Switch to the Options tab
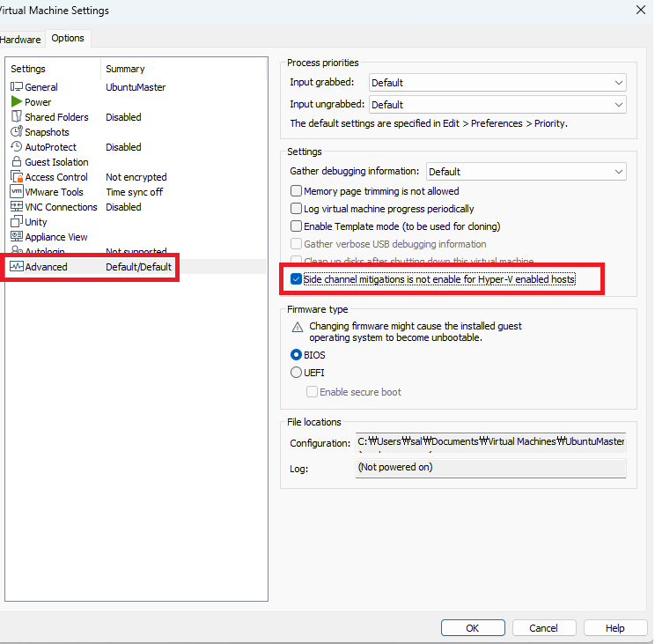 point(68,38)
